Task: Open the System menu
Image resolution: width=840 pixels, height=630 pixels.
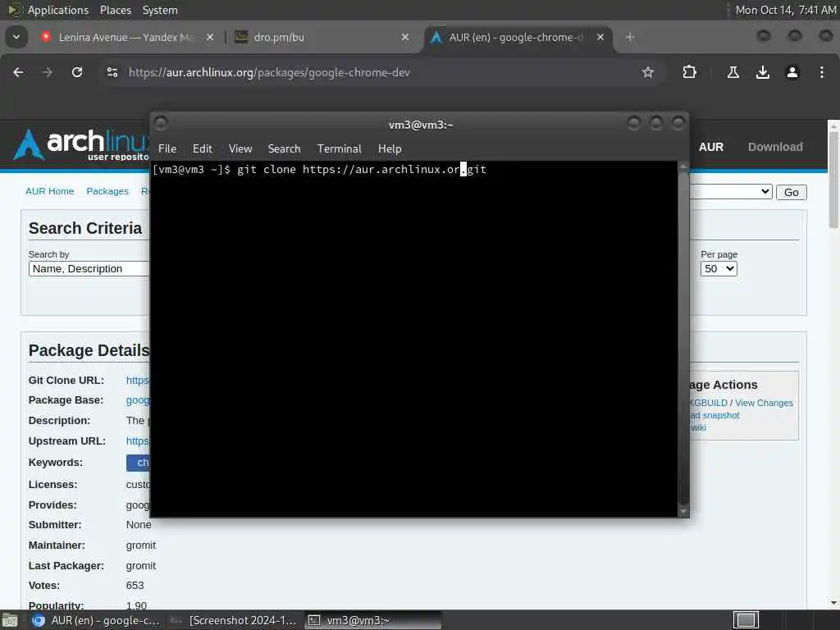Action: pos(160,10)
